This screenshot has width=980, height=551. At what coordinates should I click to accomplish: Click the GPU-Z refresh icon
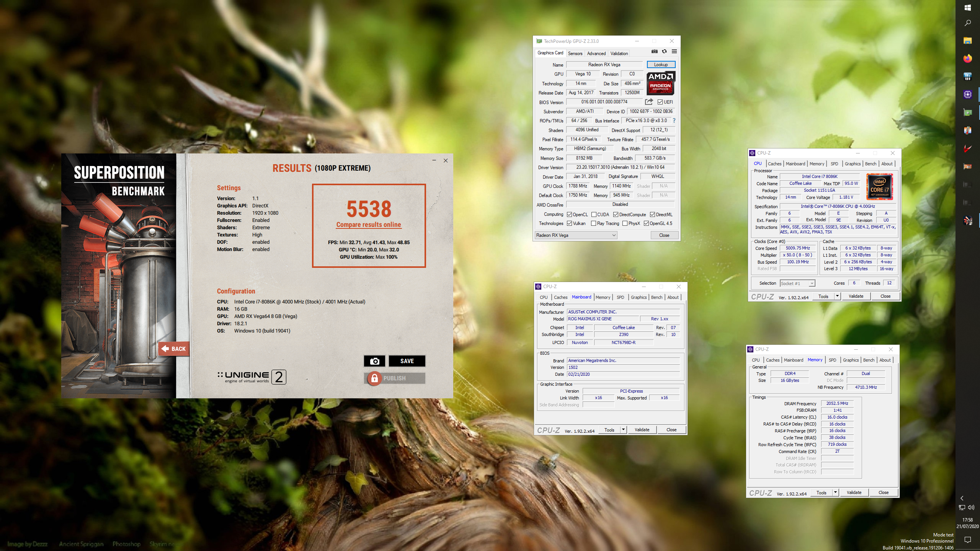[665, 52]
